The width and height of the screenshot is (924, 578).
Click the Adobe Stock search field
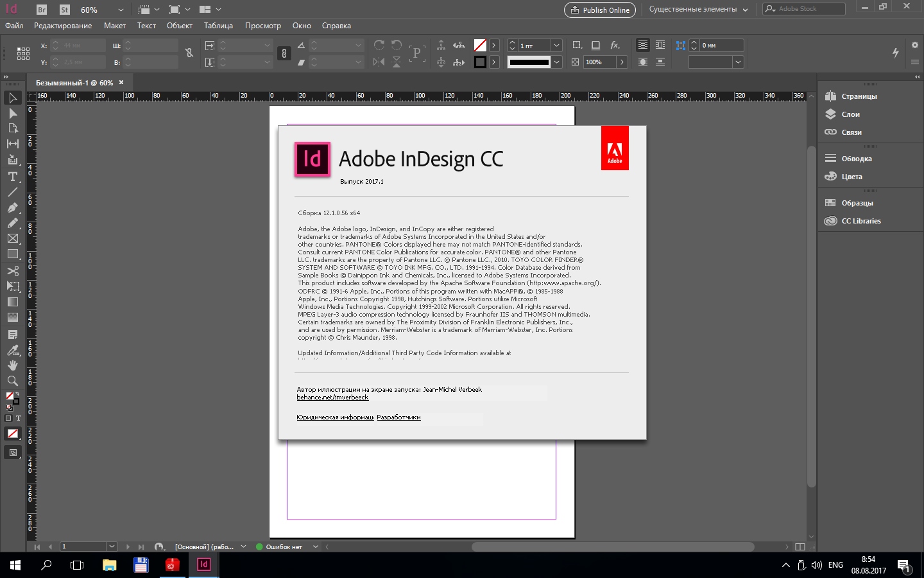[x=804, y=9]
